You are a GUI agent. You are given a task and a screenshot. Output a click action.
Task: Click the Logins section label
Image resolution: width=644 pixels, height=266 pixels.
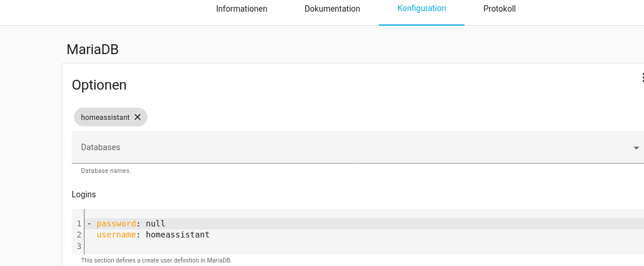(x=84, y=194)
